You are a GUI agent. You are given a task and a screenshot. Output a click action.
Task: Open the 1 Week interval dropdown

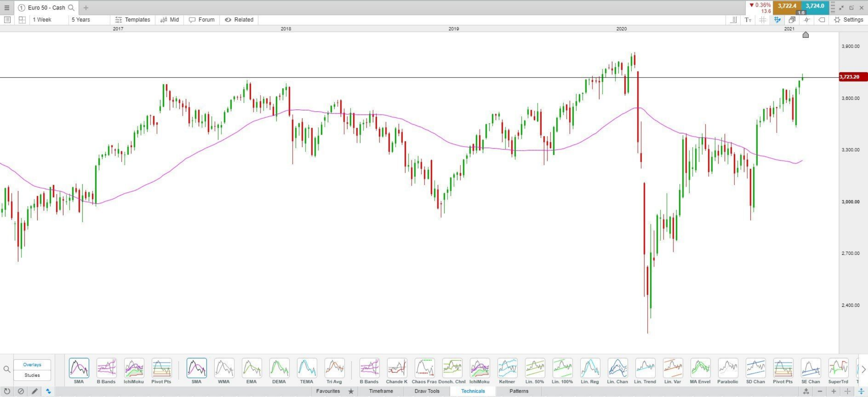click(x=42, y=20)
